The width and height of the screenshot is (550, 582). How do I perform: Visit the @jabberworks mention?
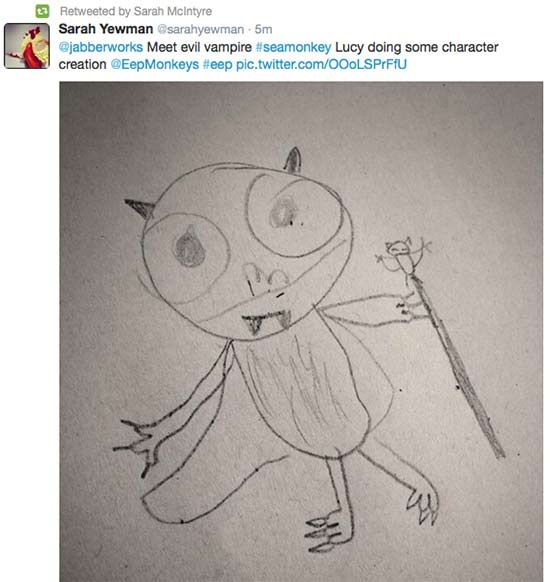click(x=101, y=47)
